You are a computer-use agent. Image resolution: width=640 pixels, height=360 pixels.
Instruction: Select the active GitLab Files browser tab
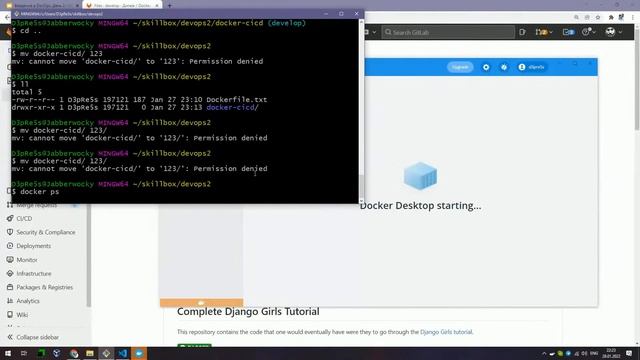[x=122, y=6]
